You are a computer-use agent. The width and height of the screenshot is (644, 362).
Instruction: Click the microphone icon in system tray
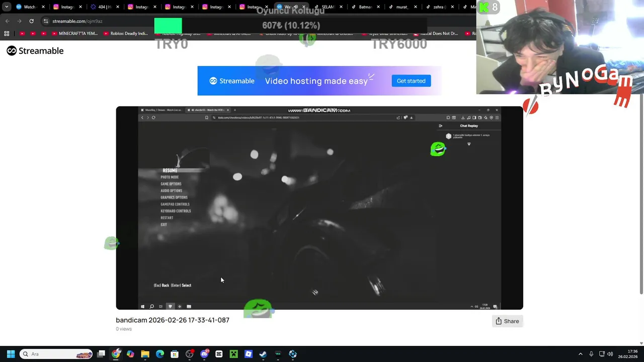pyautogui.click(x=591, y=354)
